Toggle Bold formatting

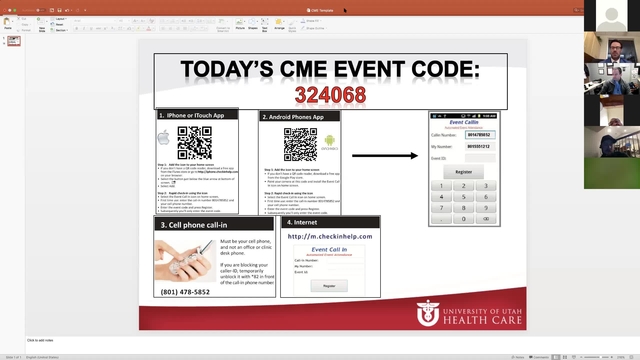(77, 29)
